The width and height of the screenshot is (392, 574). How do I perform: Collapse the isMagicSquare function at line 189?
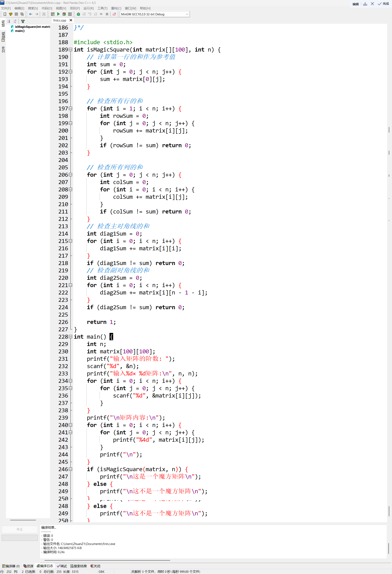[70, 50]
